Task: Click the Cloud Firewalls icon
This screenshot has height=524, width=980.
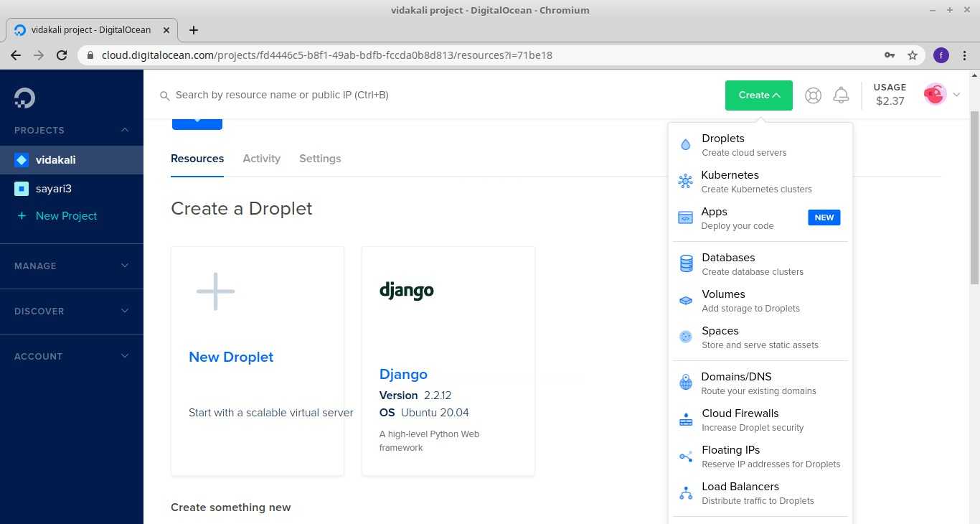Action: coord(686,420)
